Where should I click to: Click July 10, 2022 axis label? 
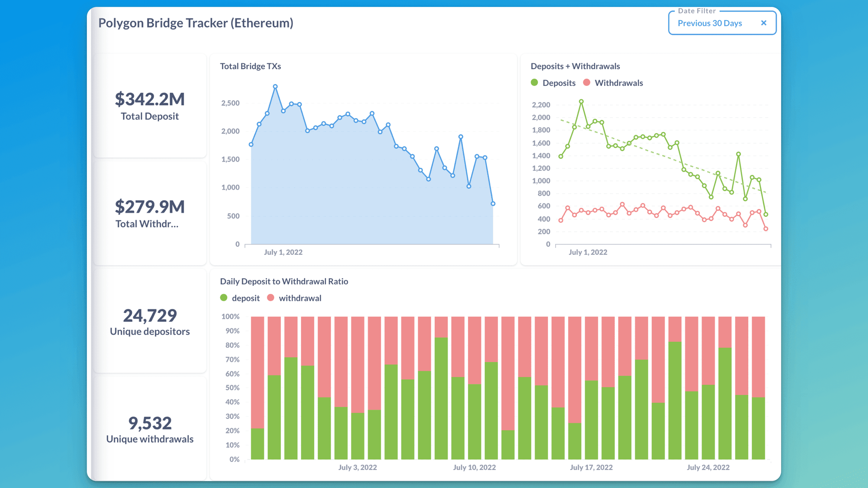point(474,467)
